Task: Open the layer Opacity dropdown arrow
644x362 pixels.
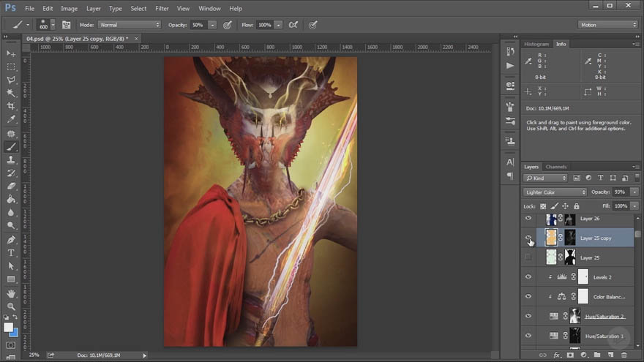Action: 634,192
